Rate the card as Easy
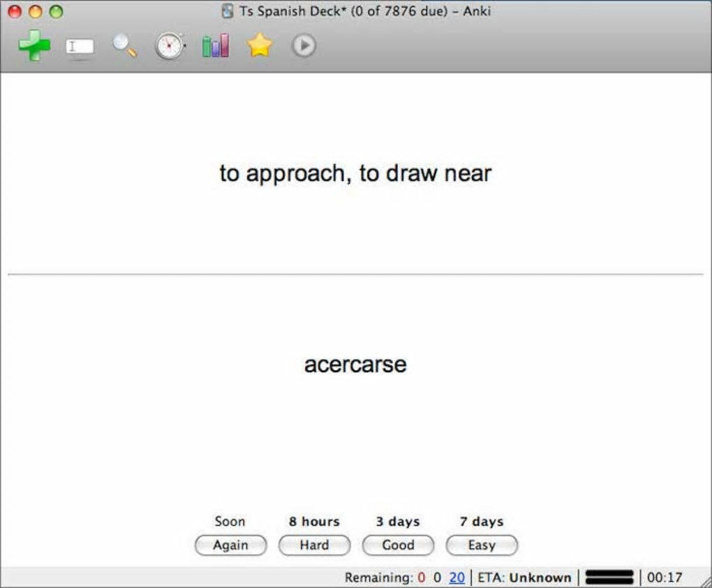Viewport: 712px width, 588px height. 482,545
